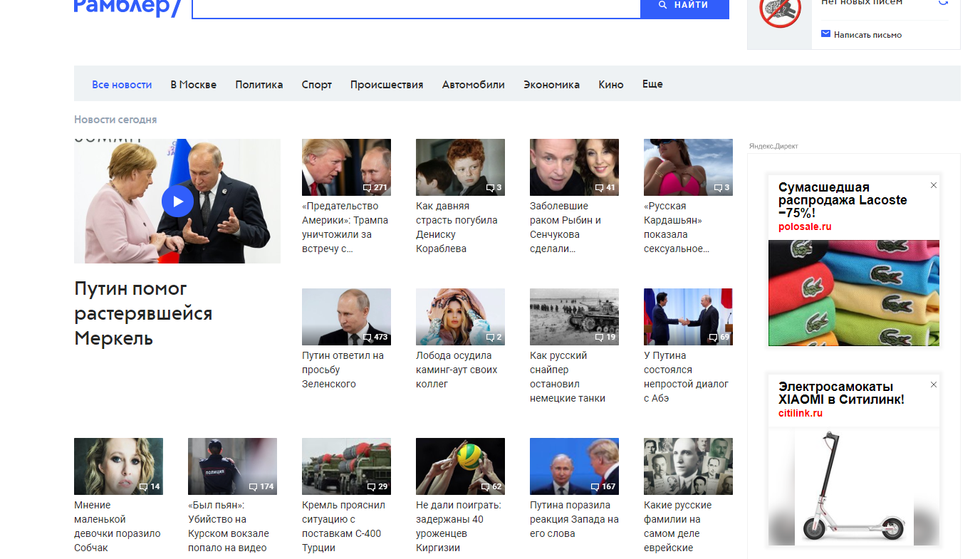Open Путин ответил на просьбу Зеленского

click(x=343, y=370)
